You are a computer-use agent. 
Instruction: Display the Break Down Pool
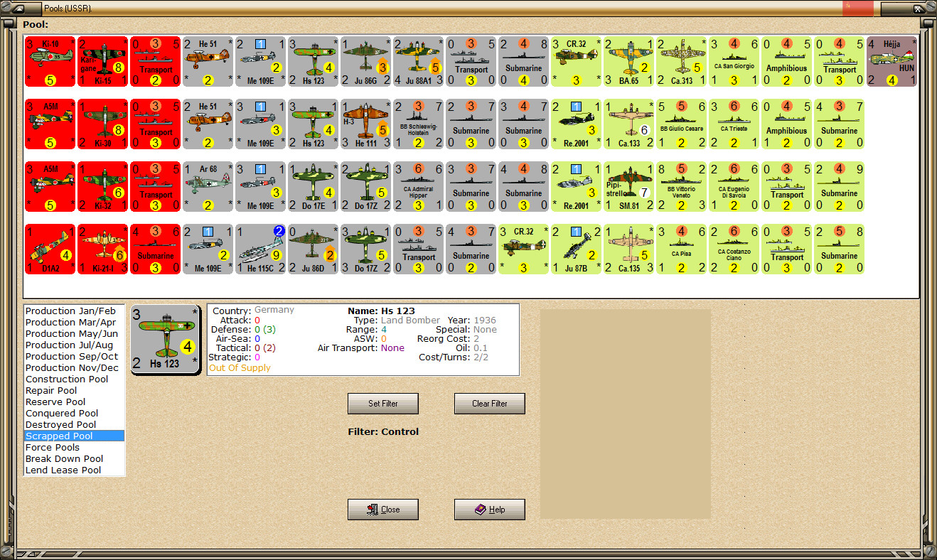pos(74,459)
